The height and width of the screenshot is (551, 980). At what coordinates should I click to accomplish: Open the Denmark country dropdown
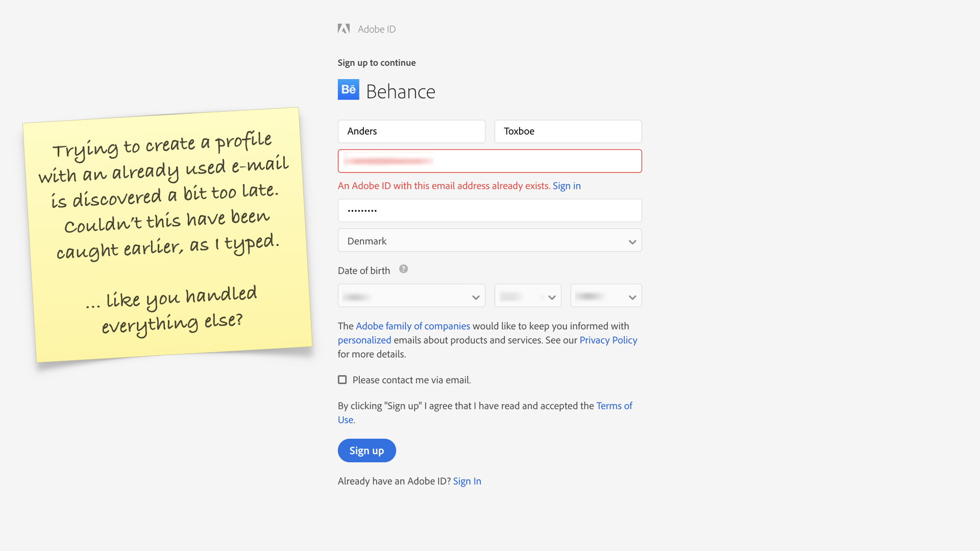[x=489, y=241]
